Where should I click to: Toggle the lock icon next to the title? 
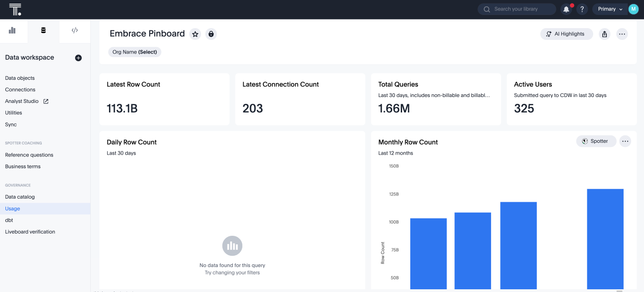point(211,34)
